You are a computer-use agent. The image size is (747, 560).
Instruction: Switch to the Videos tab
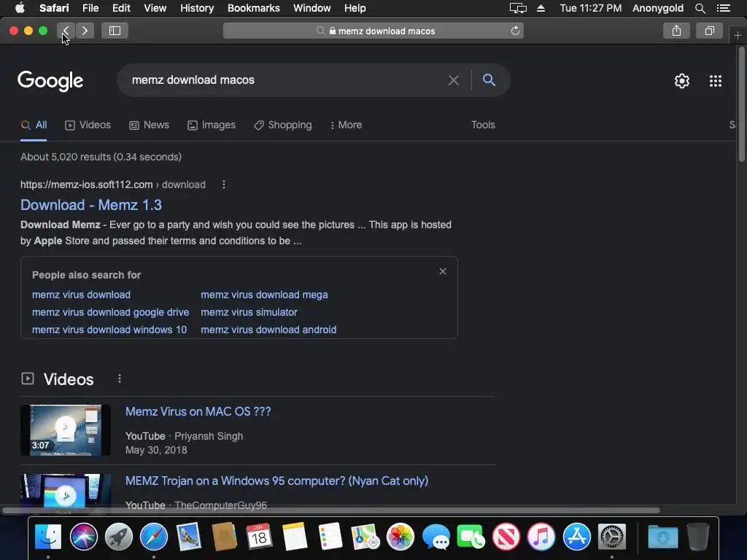88,125
